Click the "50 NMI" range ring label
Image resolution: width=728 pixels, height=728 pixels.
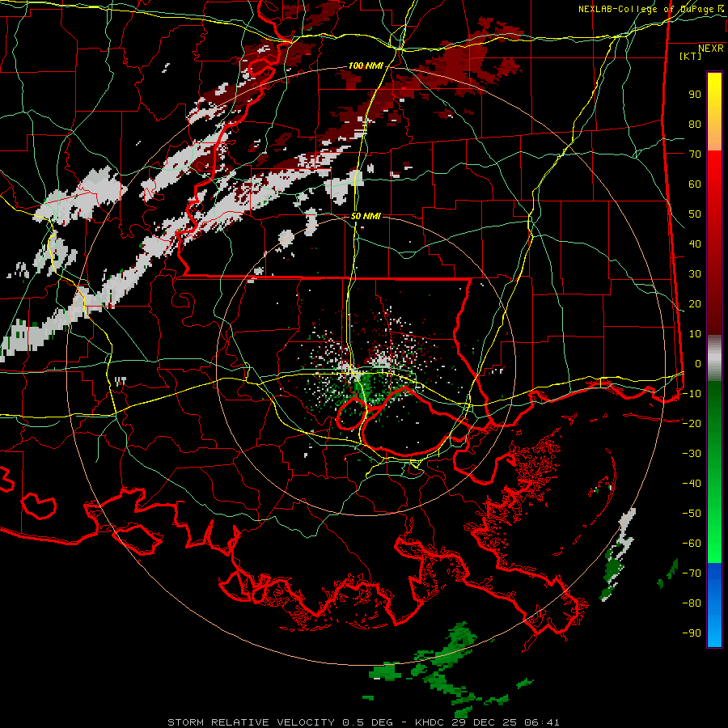coord(366,216)
